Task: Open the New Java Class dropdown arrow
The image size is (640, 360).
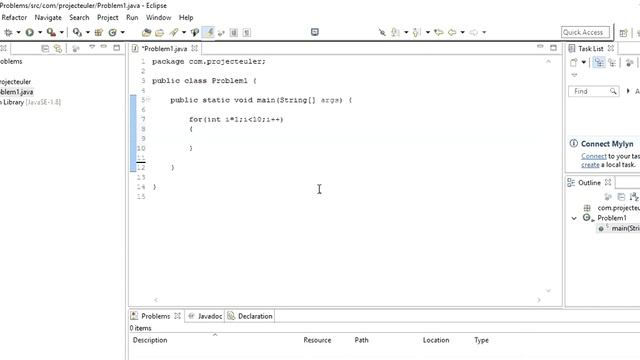Action: [122, 32]
